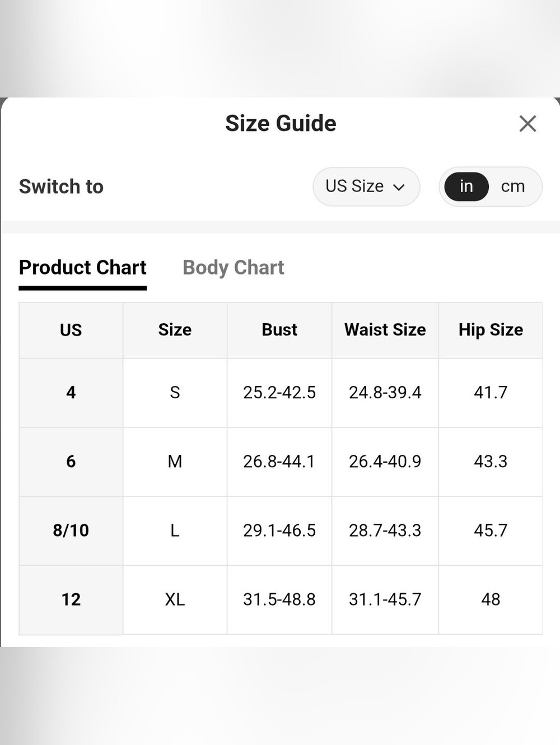Click bust value 29.1-46.5

coord(279,530)
